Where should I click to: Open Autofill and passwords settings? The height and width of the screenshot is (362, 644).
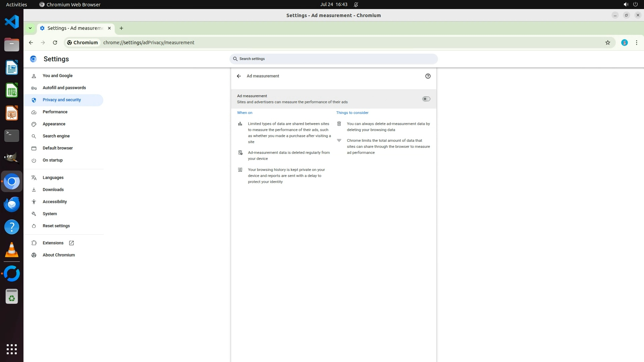[x=64, y=88]
